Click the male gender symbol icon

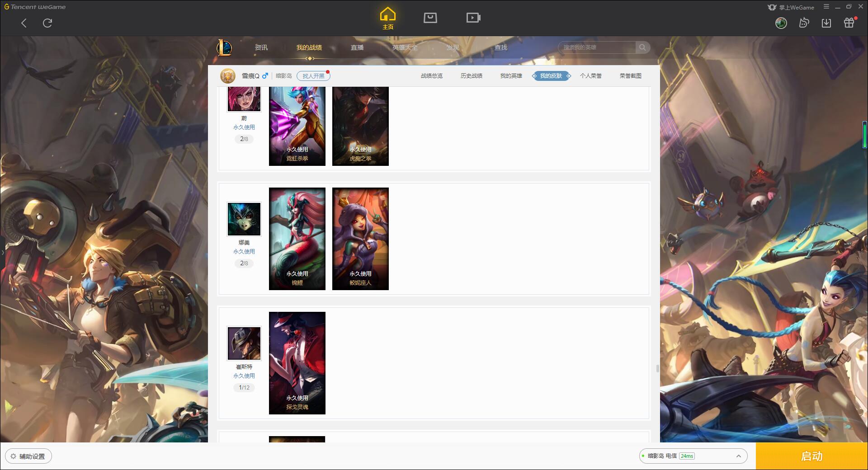tap(265, 75)
